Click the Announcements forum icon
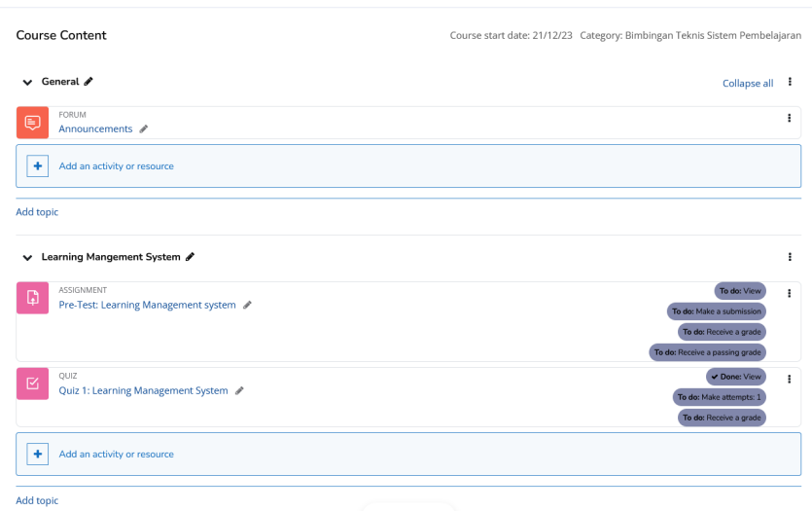The width and height of the screenshot is (812, 511). click(32, 122)
